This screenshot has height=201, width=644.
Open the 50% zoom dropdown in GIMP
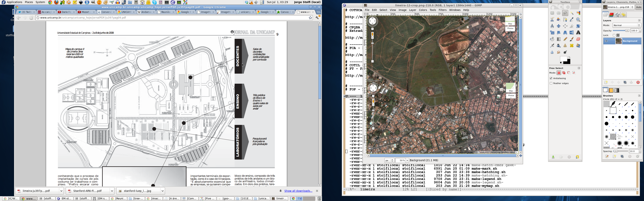tap(407, 161)
